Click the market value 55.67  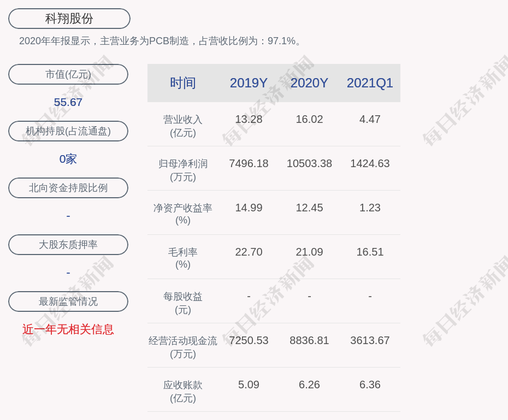tap(68, 102)
